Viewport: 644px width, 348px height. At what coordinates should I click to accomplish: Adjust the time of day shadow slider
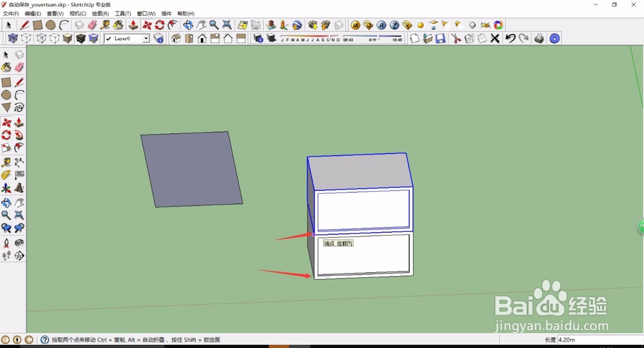pyautogui.click(x=372, y=38)
